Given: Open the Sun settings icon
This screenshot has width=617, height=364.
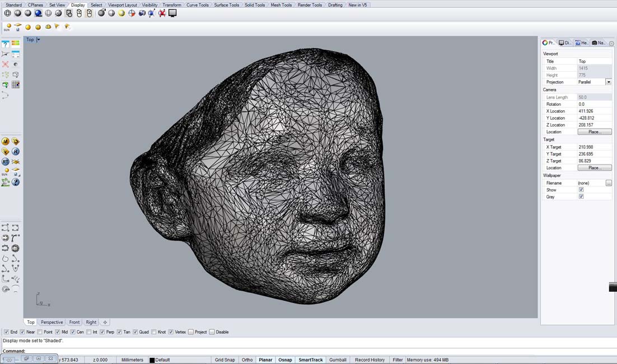Looking at the screenshot, I should point(8,27).
